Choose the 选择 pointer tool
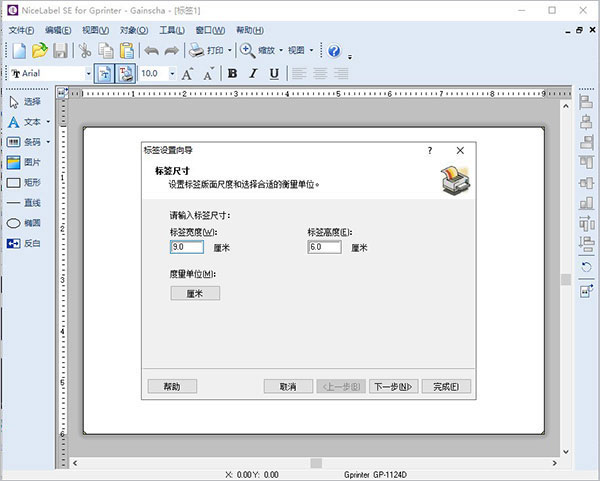 tap(24, 102)
